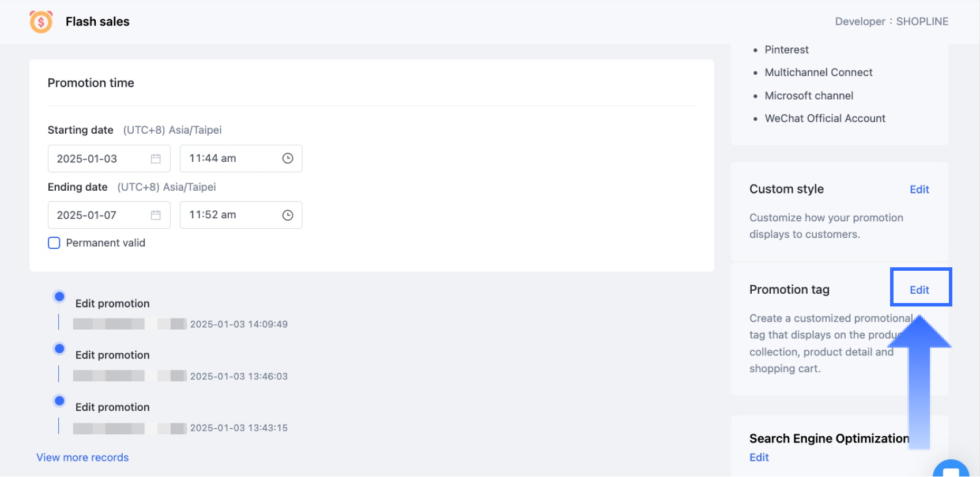
Task: Open the ending date calendar icon
Action: tap(156, 215)
